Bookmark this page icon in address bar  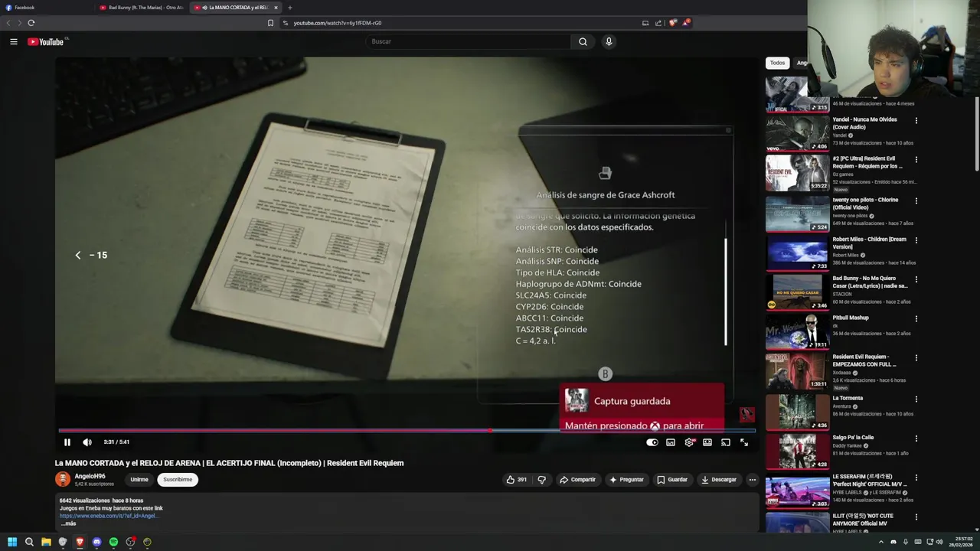(x=270, y=23)
